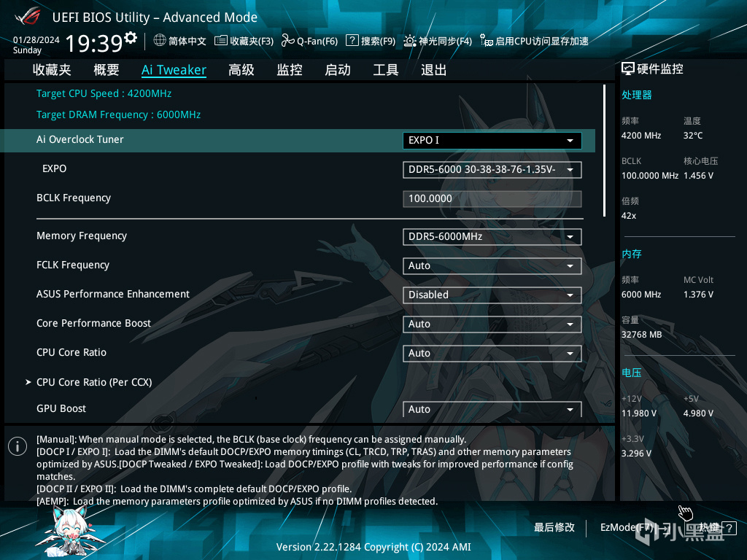Open ASUS Performance Enhancement dropdown

pos(492,295)
